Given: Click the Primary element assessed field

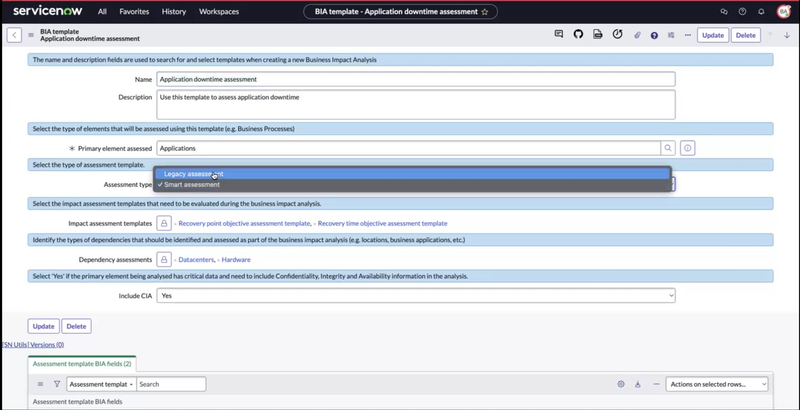Looking at the screenshot, I should [x=408, y=148].
